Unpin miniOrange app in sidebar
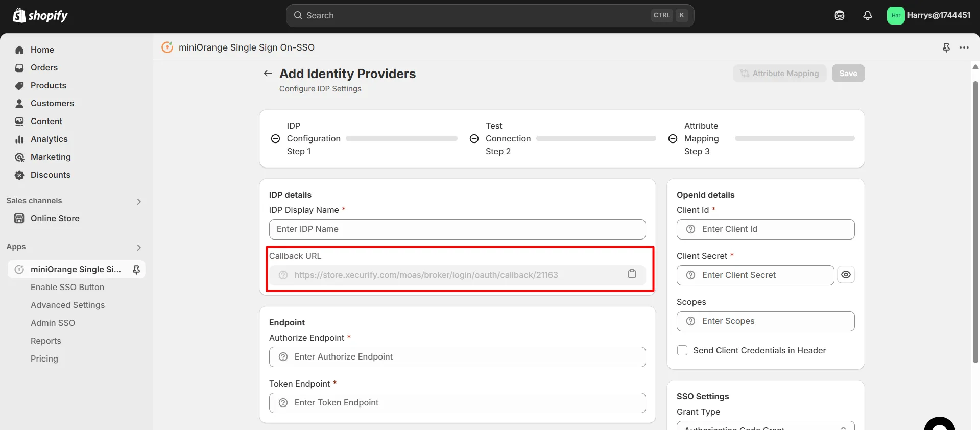The image size is (980, 430). point(136,269)
